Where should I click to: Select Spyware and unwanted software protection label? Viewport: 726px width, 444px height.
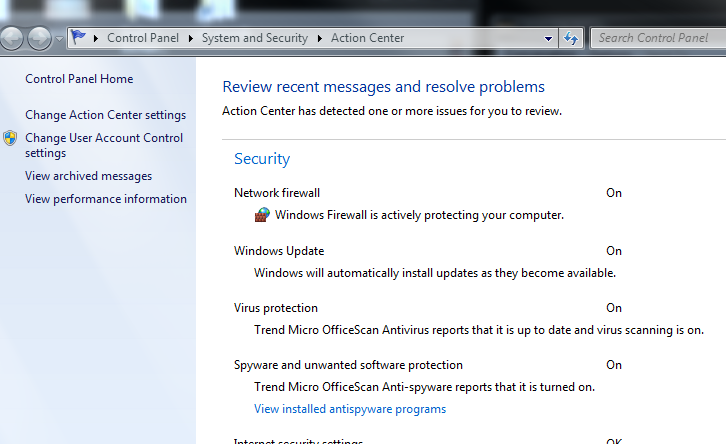pos(348,365)
